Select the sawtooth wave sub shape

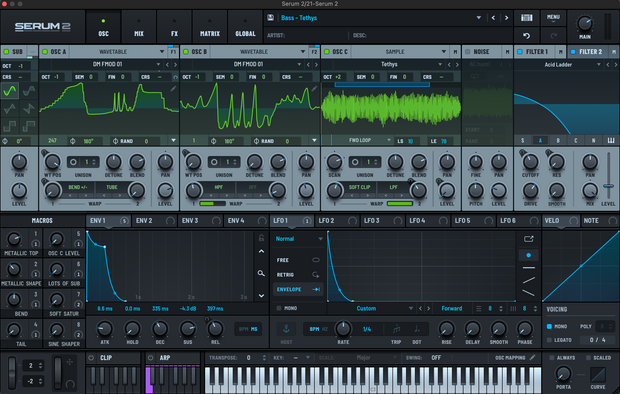coord(29,108)
